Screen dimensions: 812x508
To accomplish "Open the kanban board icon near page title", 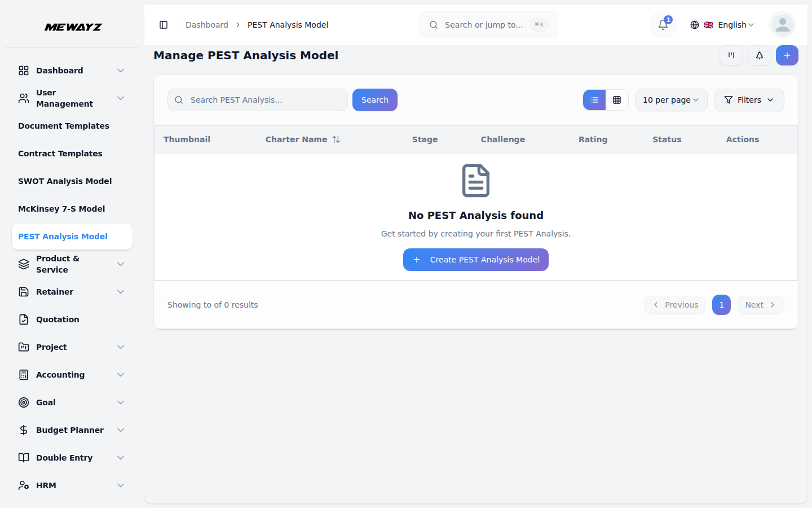I will tap(731, 55).
